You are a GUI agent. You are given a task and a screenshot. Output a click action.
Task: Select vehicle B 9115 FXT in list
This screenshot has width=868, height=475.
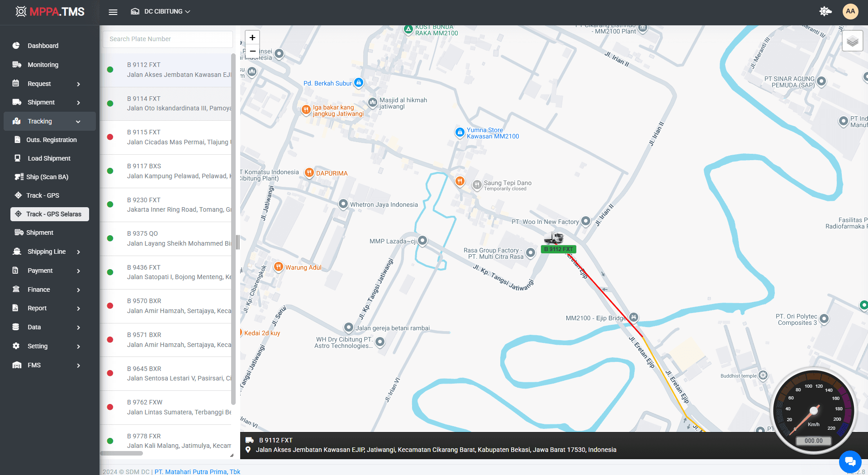click(x=166, y=137)
